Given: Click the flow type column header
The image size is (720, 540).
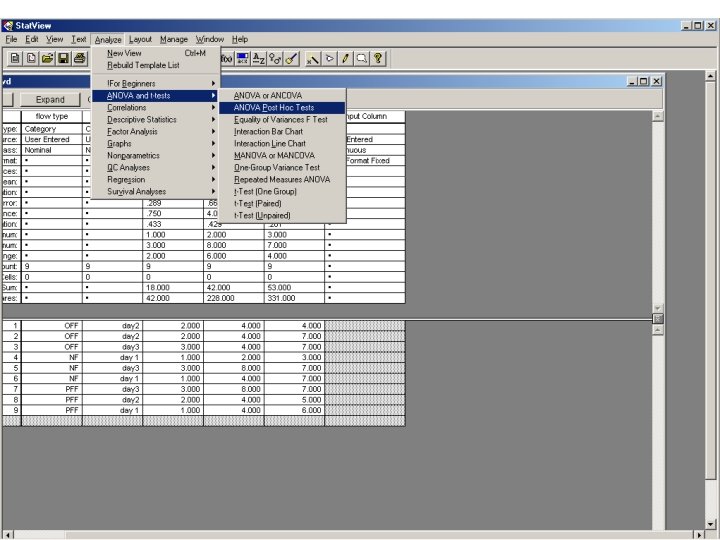Looking at the screenshot, I should pyautogui.click(x=52, y=116).
